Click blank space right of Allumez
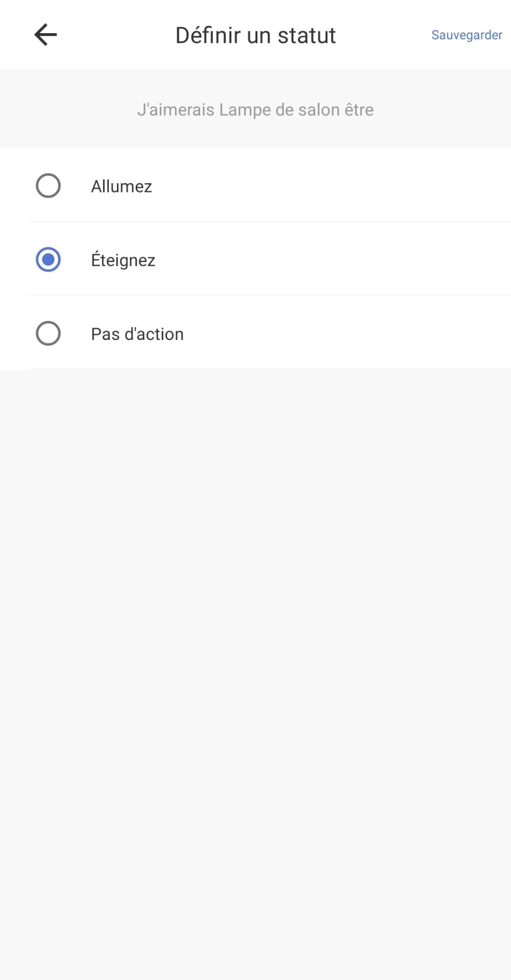This screenshot has height=980, width=511. pyautogui.click(x=332, y=186)
